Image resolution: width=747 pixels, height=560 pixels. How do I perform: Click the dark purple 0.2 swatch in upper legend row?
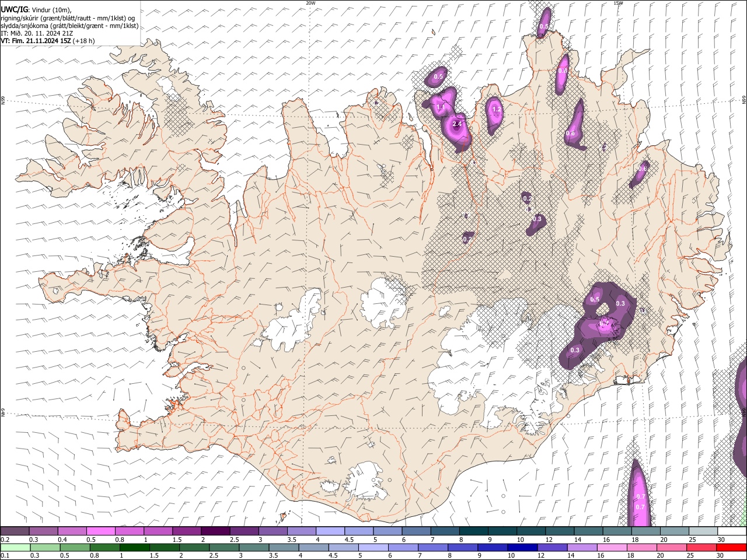click(x=15, y=531)
